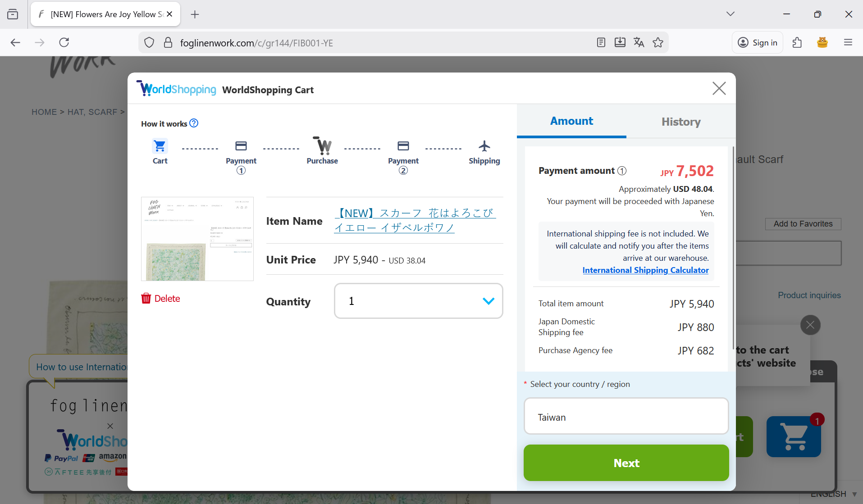
Task: Open the International Shipping Calculator link
Action: pyautogui.click(x=645, y=270)
